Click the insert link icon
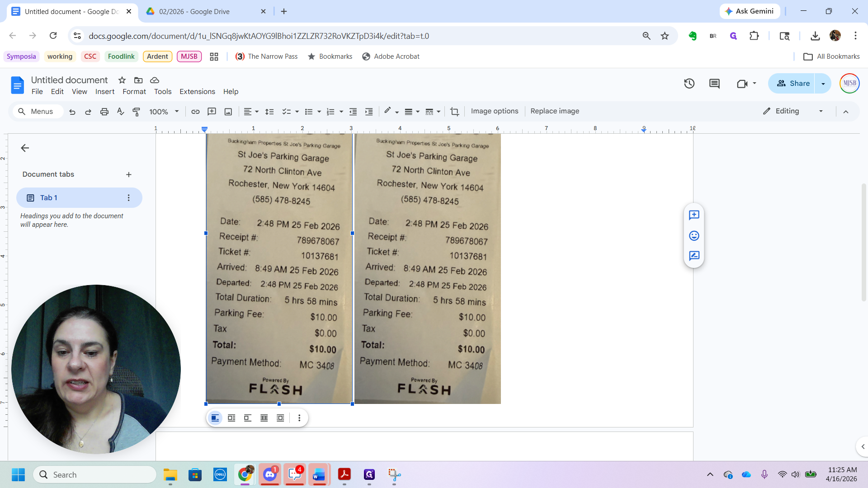The width and height of the screenshot is (868, 488). (195, 112)
